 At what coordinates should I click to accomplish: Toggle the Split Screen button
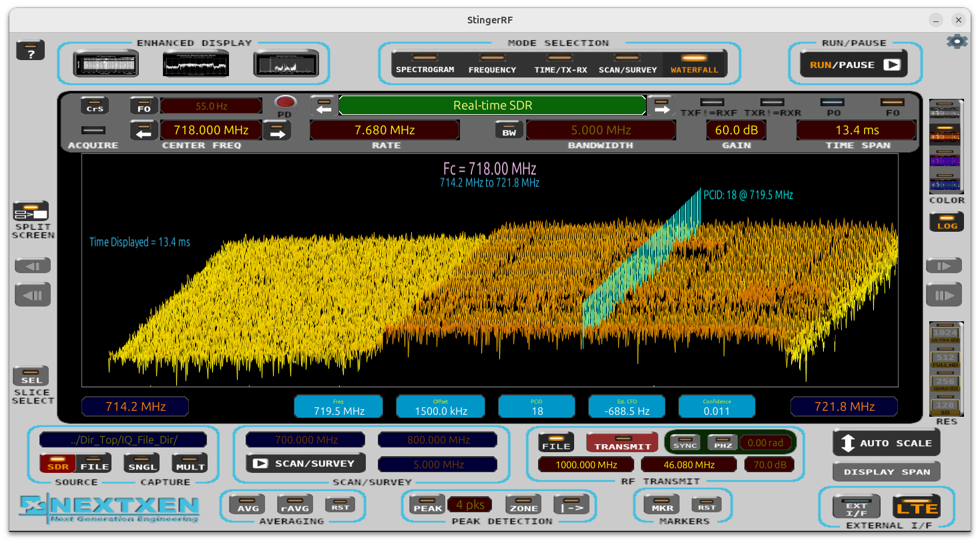31,211
